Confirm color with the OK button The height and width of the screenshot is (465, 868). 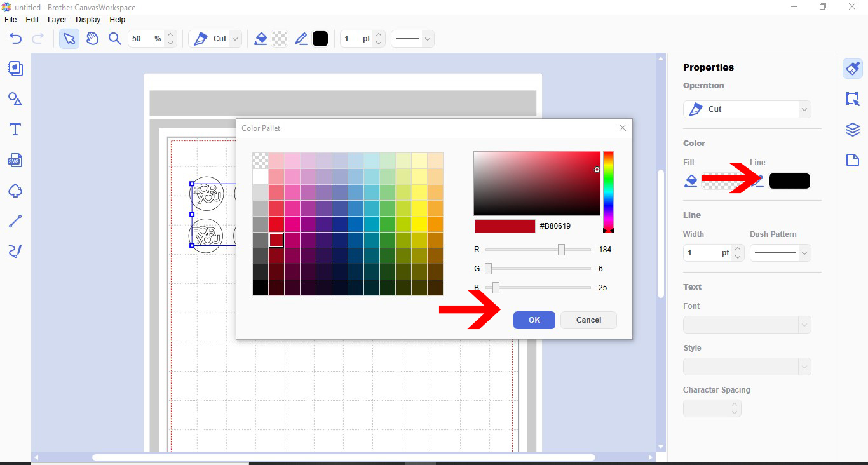(x=534, y=320)
